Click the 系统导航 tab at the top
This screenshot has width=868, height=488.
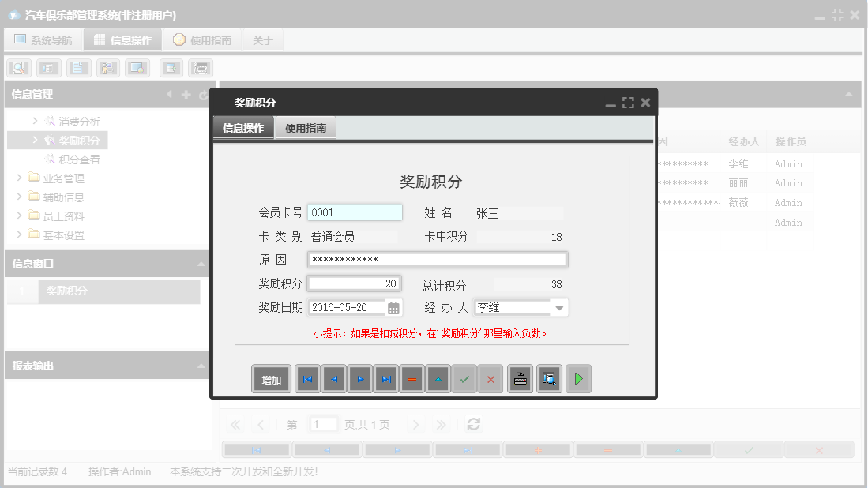[x=43, y=39]
